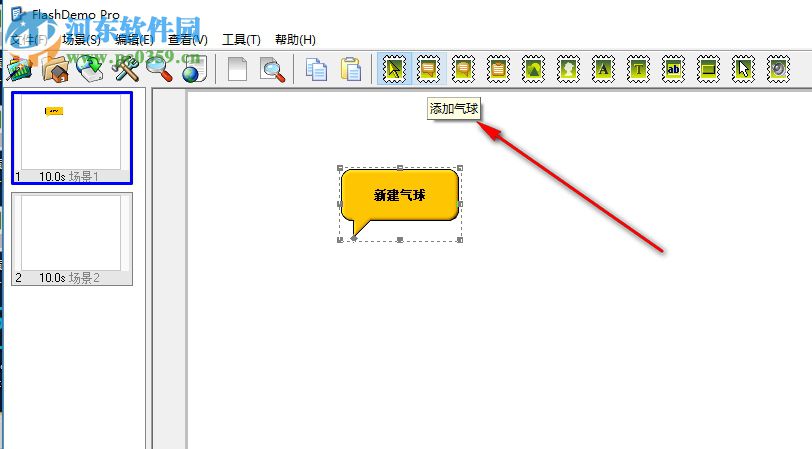Click the speaker sound stamp tool
812x449 pixels.
click(x=778, y=68)
